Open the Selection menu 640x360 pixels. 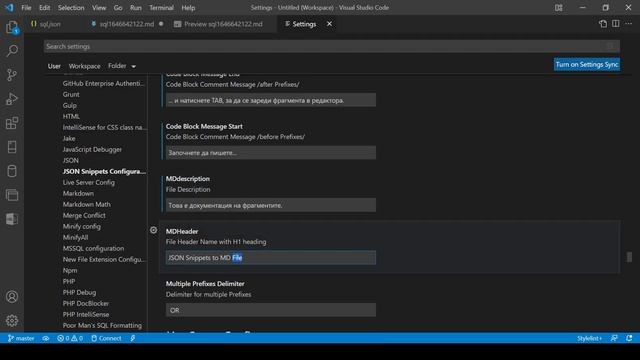71,7
